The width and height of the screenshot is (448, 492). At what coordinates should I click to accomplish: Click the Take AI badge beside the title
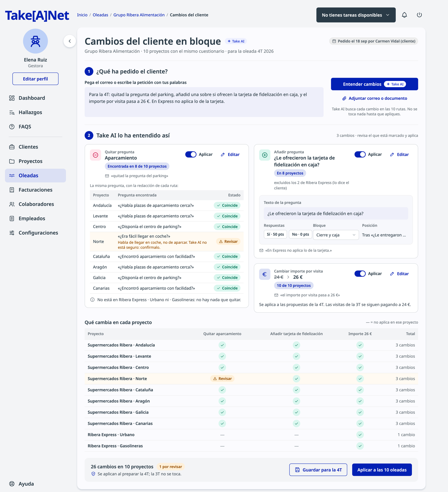236,41
